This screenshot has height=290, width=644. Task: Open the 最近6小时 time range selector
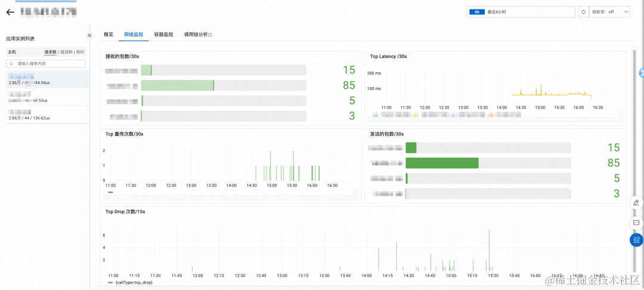pyautogui.click(x=521, y=12)
